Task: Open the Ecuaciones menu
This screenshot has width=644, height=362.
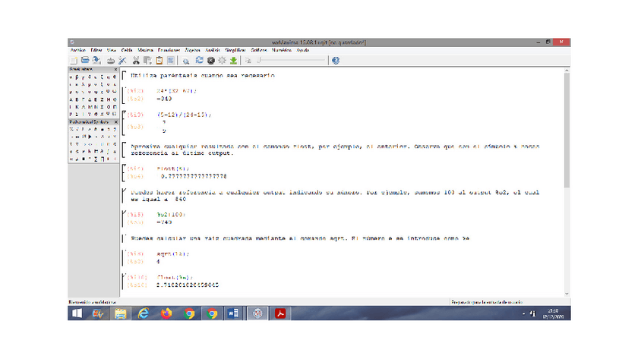Action: [x=169, y=50]
